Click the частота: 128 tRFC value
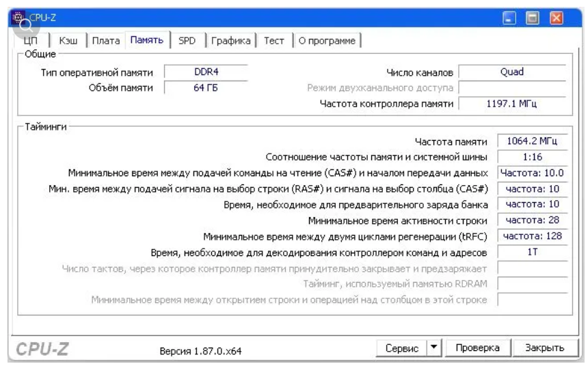 tap(532, 236)
